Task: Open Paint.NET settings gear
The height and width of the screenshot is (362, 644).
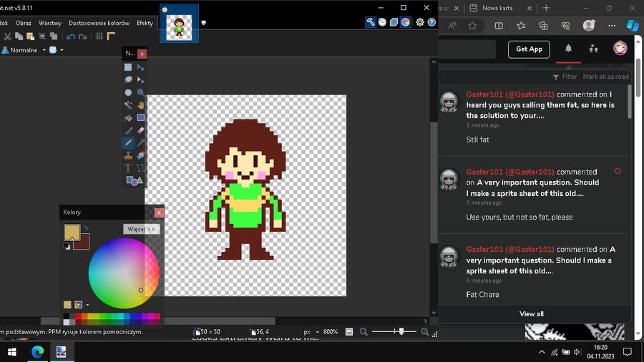Action: pos(420,23)
